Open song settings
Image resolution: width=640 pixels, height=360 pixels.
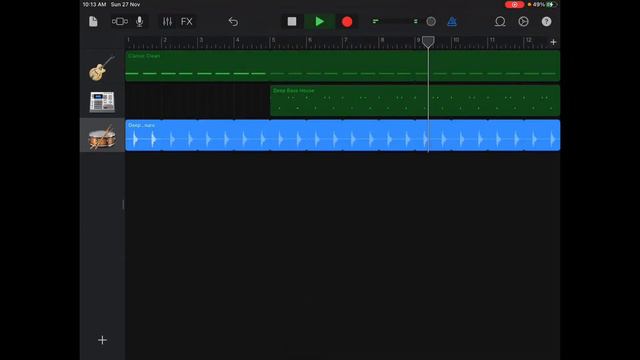(523, 21)
